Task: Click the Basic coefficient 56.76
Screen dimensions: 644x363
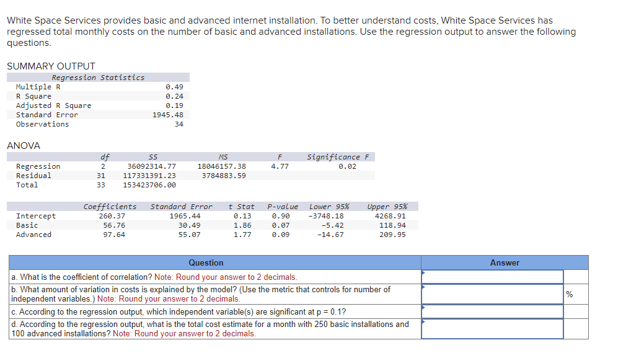Action: (x=114, y=225)
